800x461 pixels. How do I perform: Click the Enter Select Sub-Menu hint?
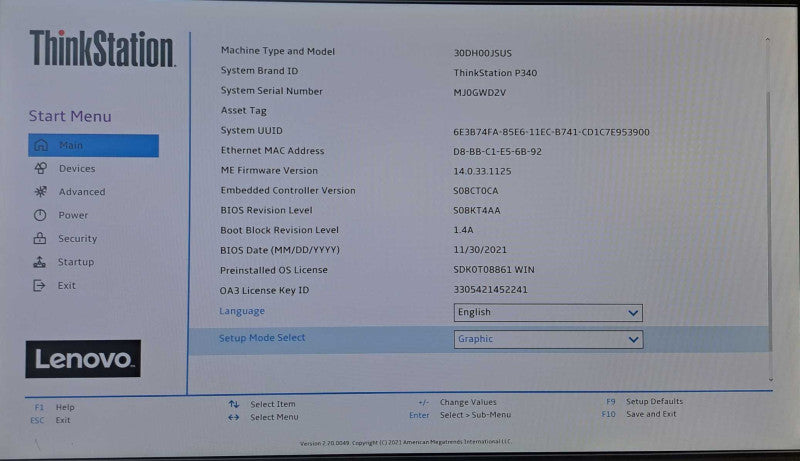click(460, 415)
